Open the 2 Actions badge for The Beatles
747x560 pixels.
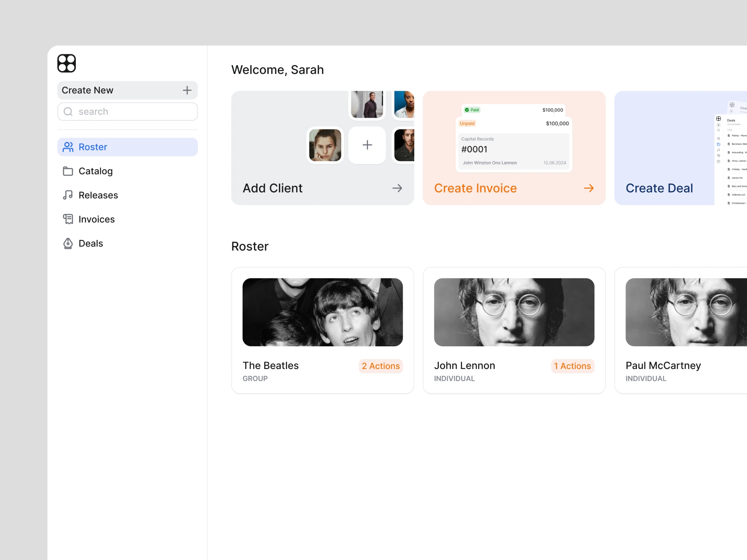(381, 366)
